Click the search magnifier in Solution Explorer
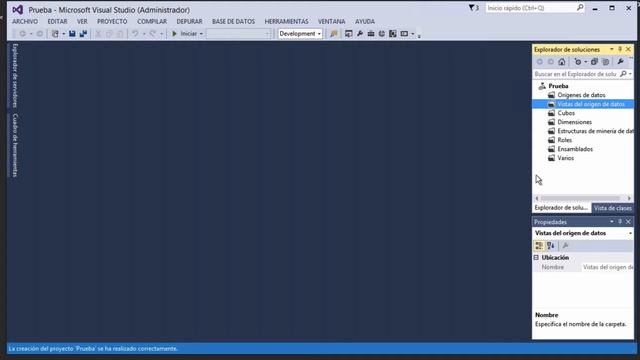This screenshot has height=360, width=640. (x=623, y=74)
